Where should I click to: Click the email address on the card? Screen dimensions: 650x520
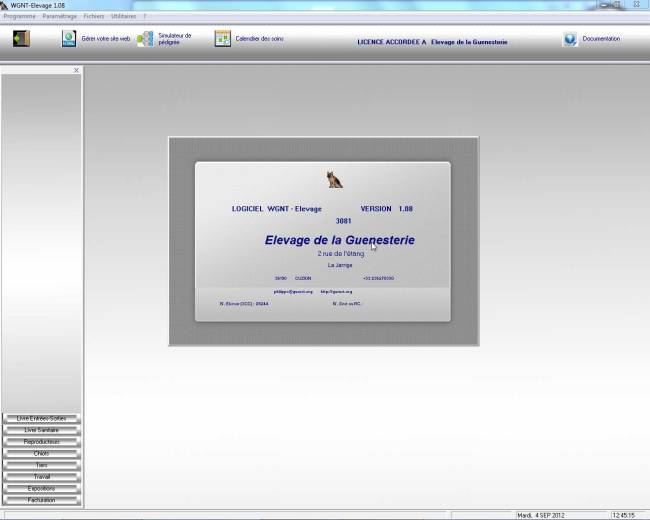293,292
